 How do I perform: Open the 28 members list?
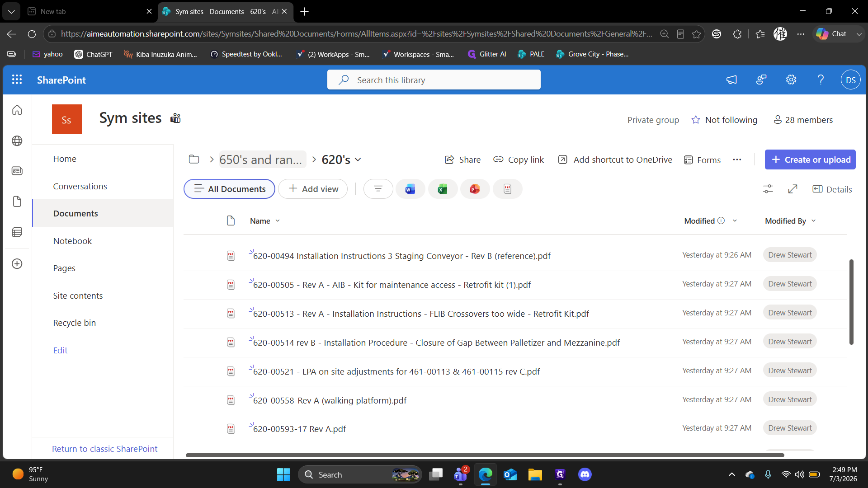pos(803,120)
